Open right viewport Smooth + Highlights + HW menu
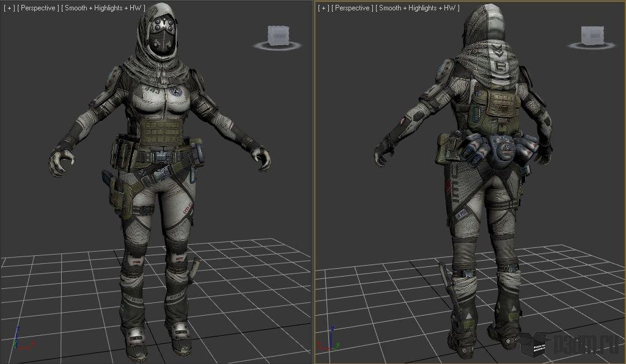 coord(417,8)
